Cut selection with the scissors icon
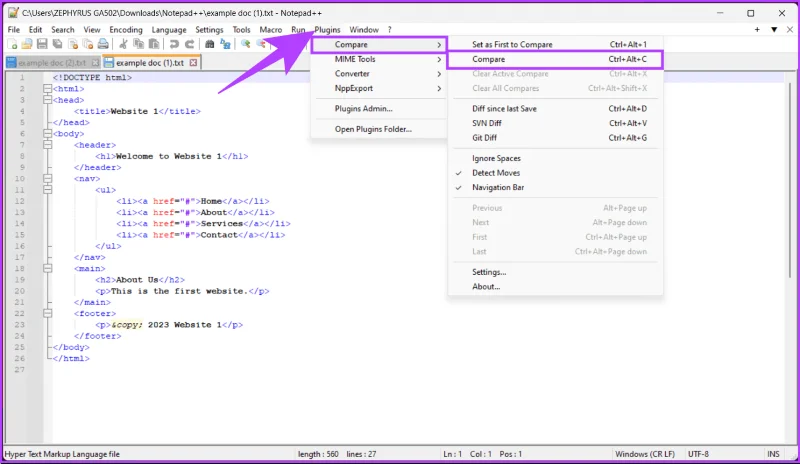 123,44
